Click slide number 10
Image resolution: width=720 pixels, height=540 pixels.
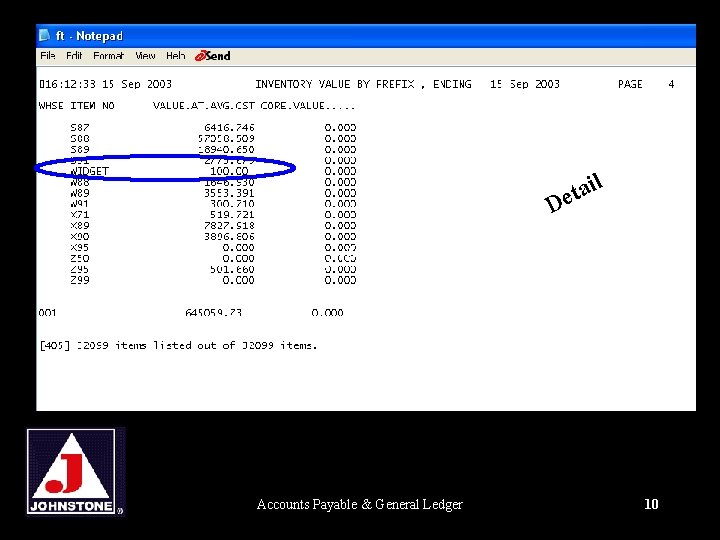(x=651, y=504)
